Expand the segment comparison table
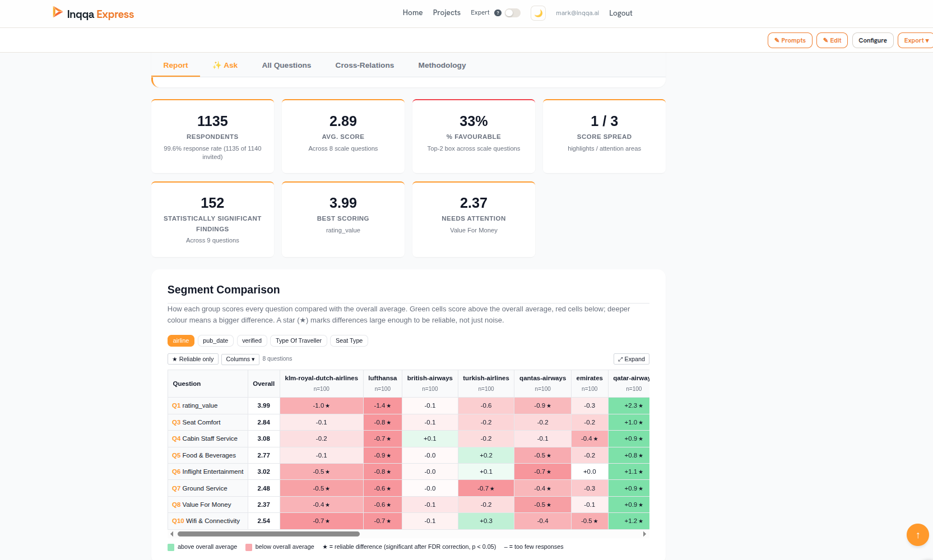 click(x=632, y=359)
